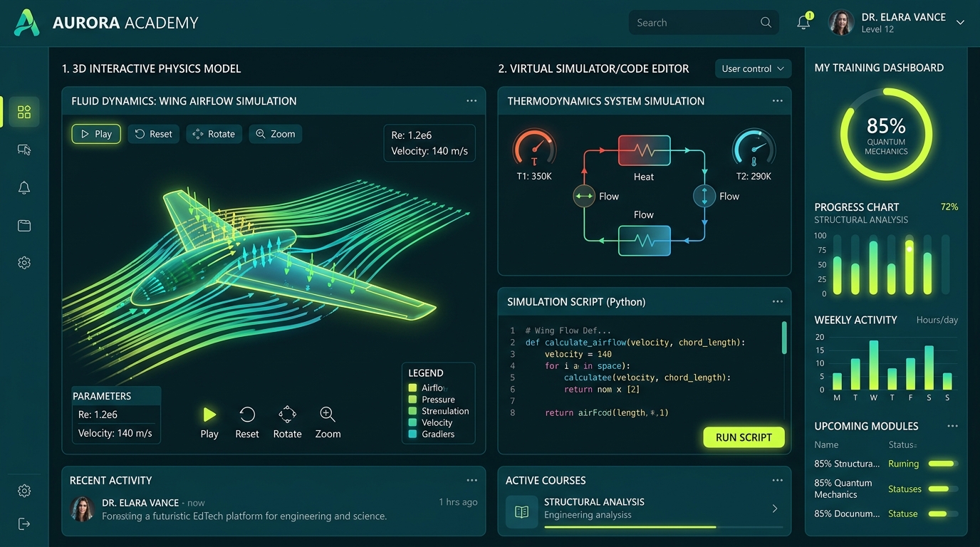Toggle the Airflow legend swatch

point(412,388)
